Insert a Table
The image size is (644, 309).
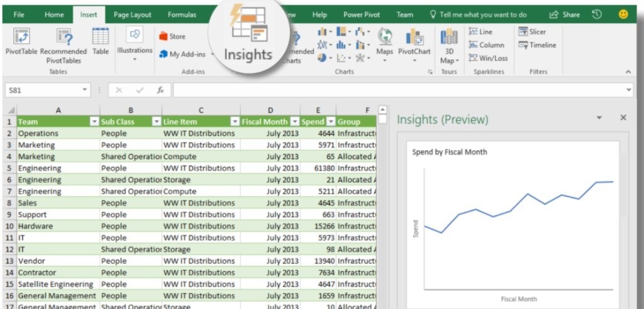(x=101, y=42)
